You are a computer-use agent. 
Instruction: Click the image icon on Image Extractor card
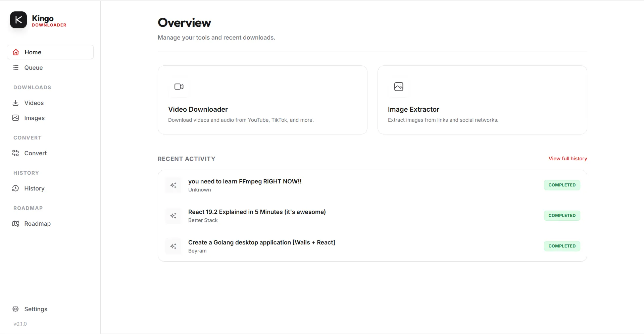(399, 87)
